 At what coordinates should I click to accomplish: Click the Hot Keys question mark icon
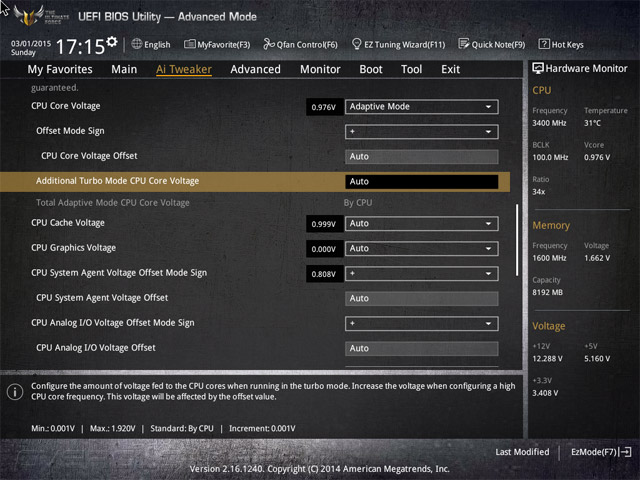[x=544, y=44]
